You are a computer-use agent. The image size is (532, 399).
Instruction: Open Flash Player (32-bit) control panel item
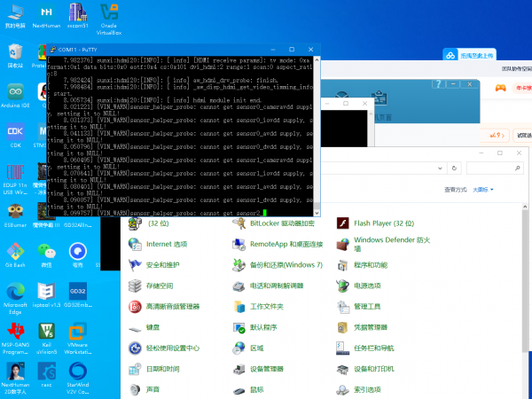tap(383, 223)
